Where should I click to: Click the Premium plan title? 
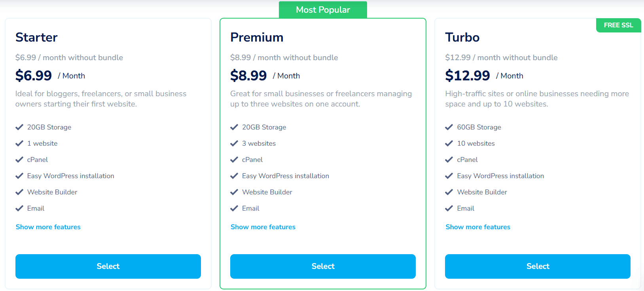click(257, 37)
